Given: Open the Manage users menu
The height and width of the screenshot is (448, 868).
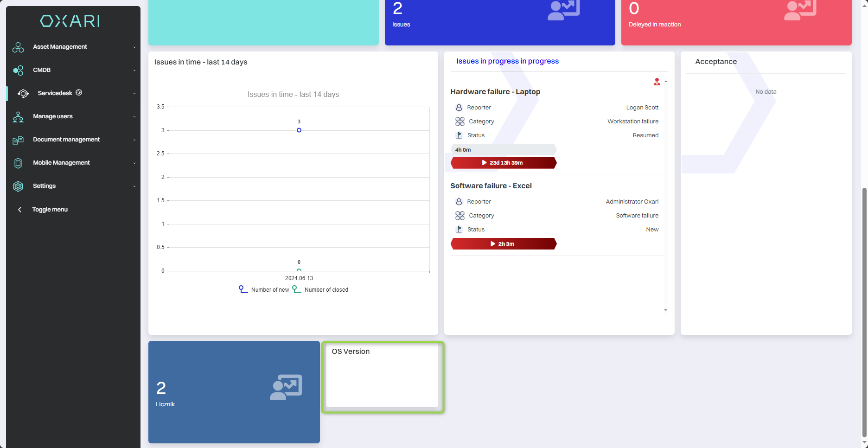Looking at the screenshot, I should coord(53,116).
